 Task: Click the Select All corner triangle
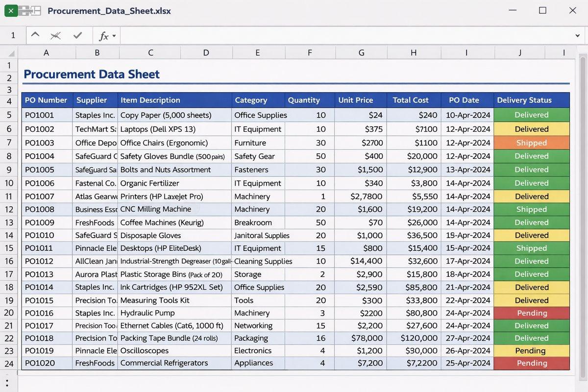click(11, 53)
